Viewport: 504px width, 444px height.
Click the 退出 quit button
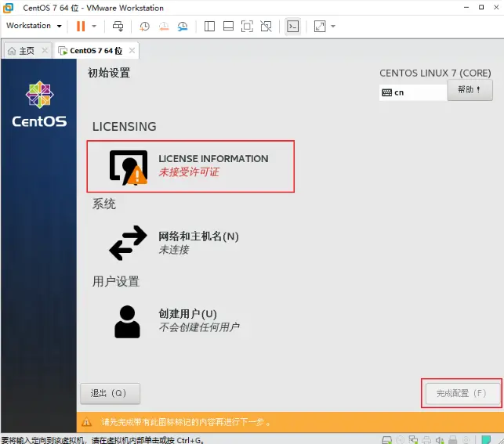(x=109, y=393)
